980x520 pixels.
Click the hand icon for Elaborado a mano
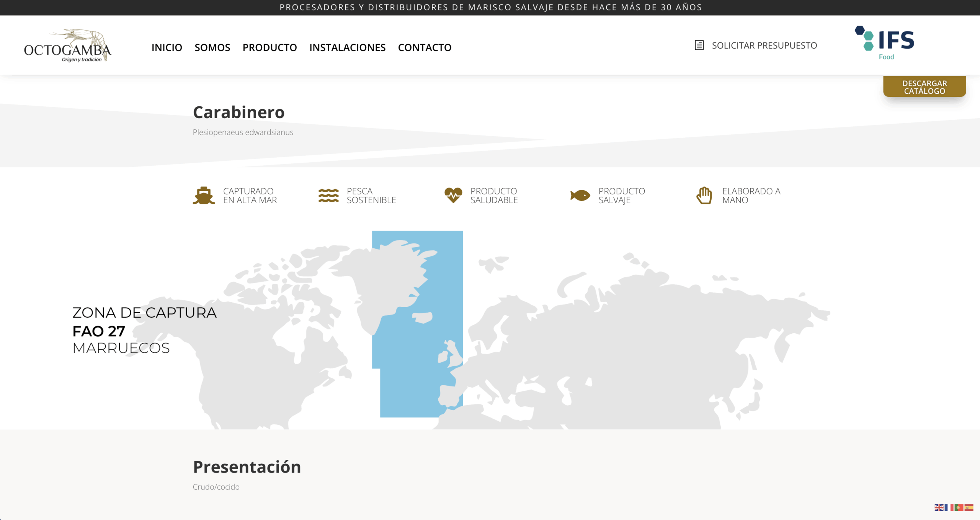(704, 196)
